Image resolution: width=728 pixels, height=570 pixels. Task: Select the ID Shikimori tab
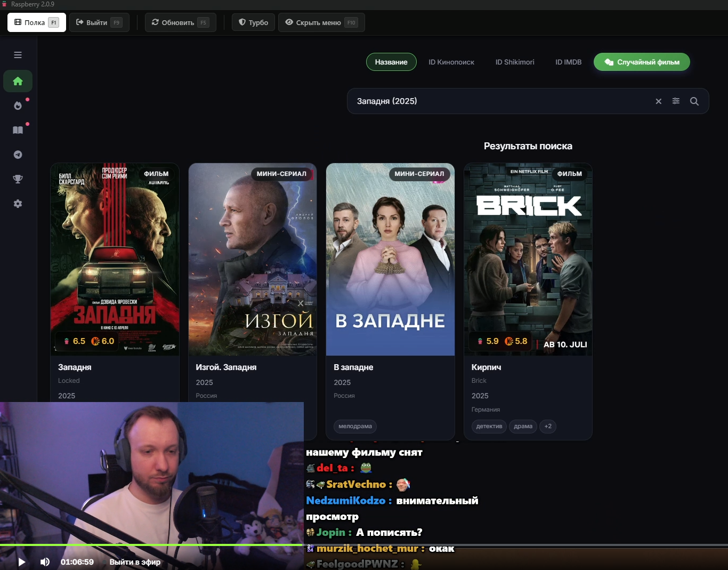tap(515, 62)
